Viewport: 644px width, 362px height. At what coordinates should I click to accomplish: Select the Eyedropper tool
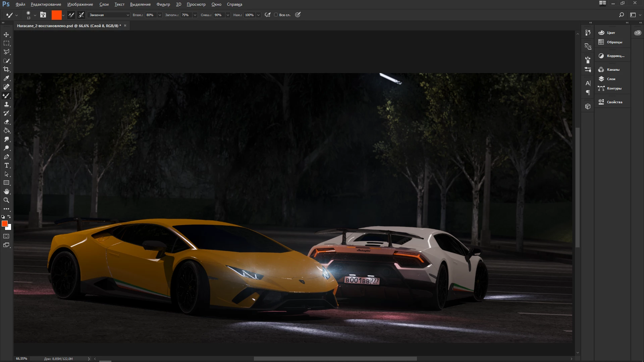[x=6, y=78]
